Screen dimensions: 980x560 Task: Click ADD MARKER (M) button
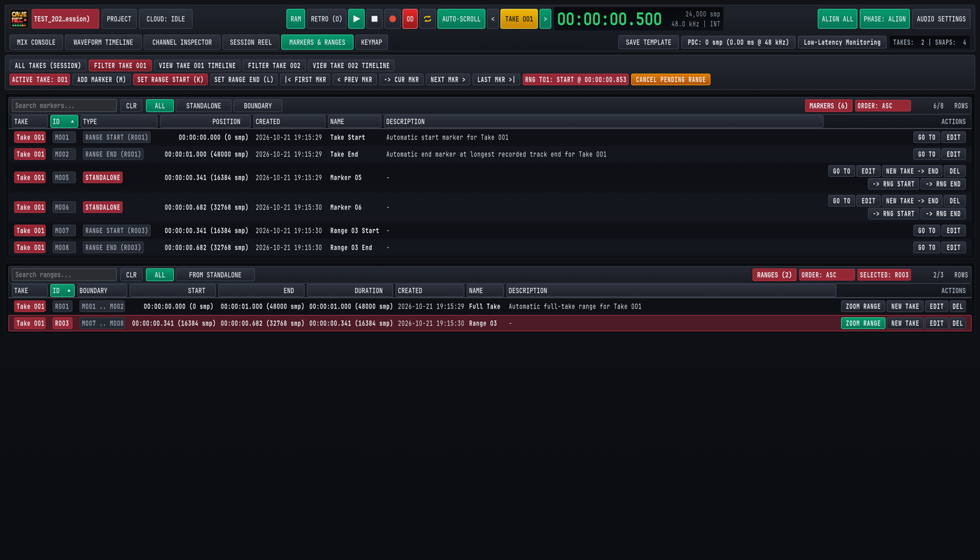coord(101,79)
